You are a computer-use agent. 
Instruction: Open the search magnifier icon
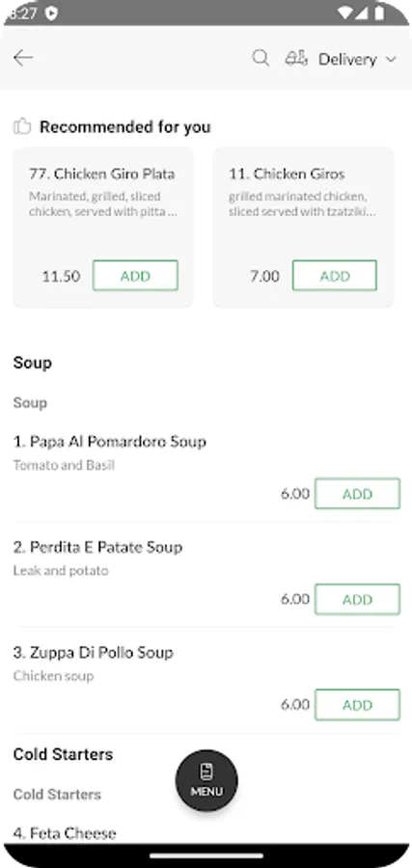click(261, 58)
